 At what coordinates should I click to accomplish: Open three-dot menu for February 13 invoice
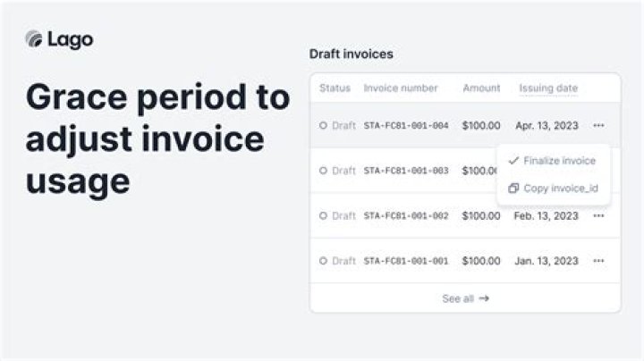pyautogui.click(x=598, y=215)
